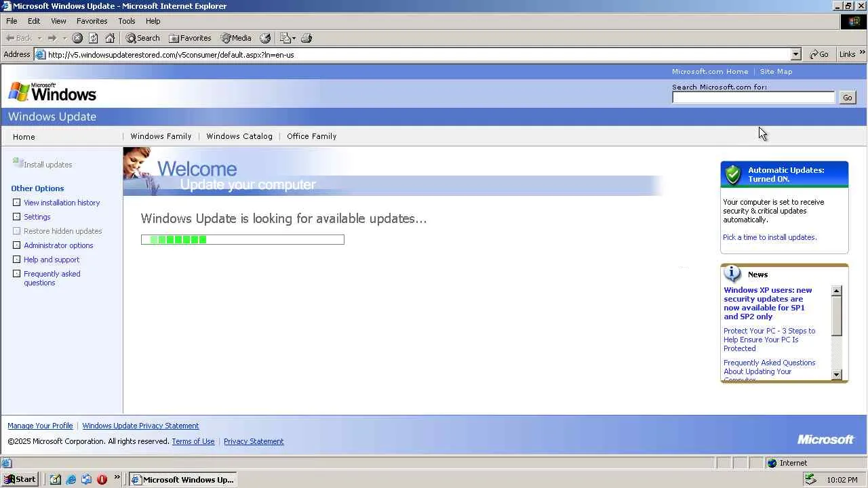Launch Internet Explorer from the quick launch bar
Viewport: 868px width, 488px height.
(71, 479)
